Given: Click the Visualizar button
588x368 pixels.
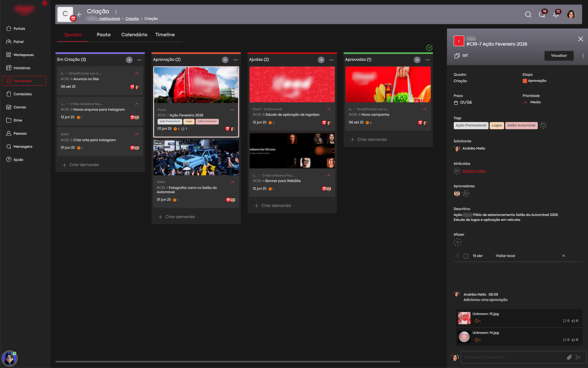Looking at the screenshot, I should pos(559,56).
